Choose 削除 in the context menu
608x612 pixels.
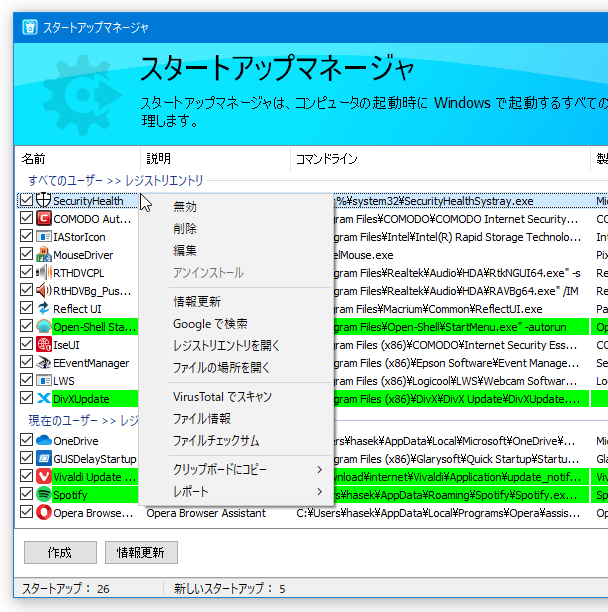(236, 228)
